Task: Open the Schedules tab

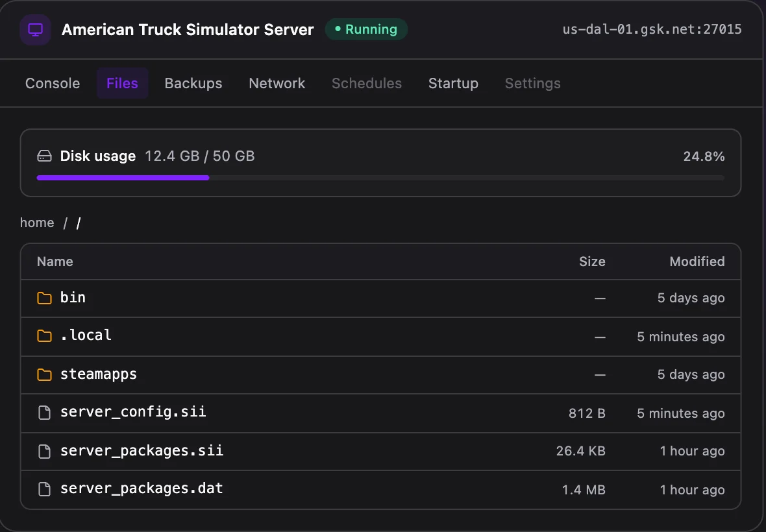Action: (367, 84)
